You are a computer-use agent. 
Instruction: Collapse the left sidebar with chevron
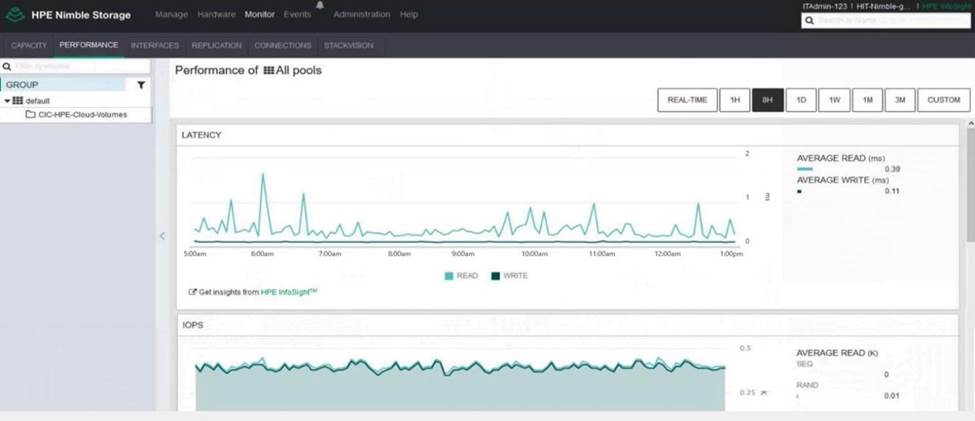click(163, 236)
